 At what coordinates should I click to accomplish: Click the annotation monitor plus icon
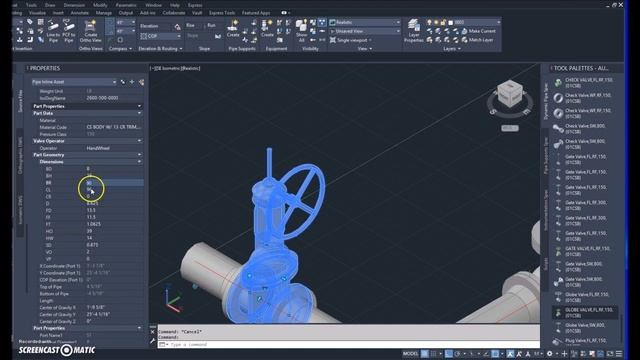564,353
